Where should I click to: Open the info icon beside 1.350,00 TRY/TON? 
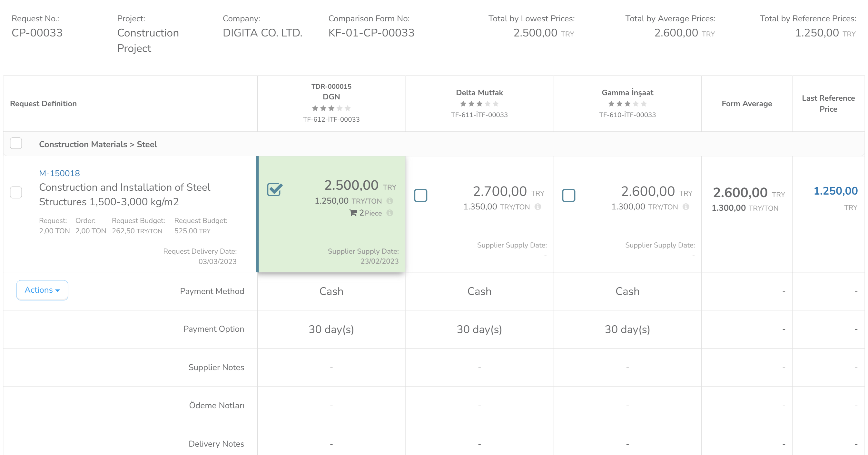538,207
